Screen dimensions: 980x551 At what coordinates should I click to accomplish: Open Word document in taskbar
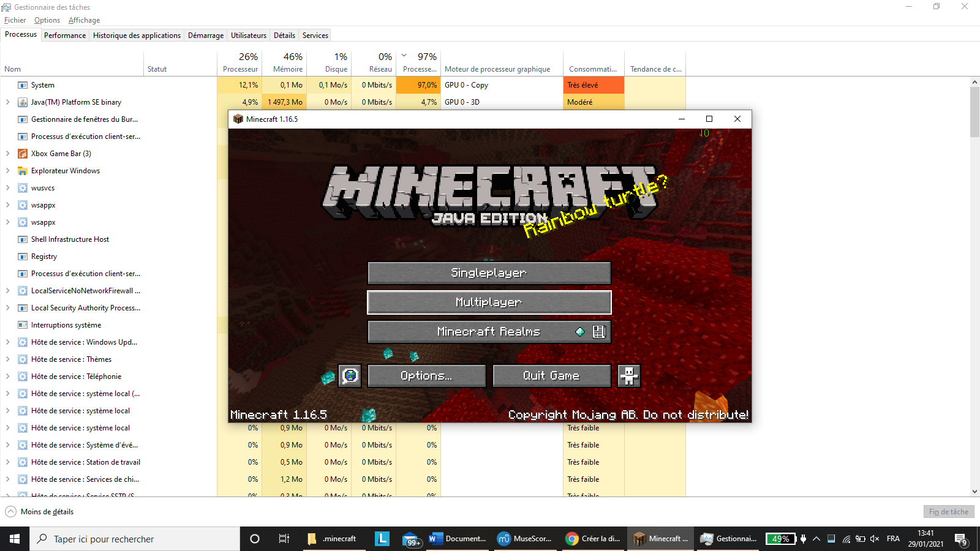(458, 539)
